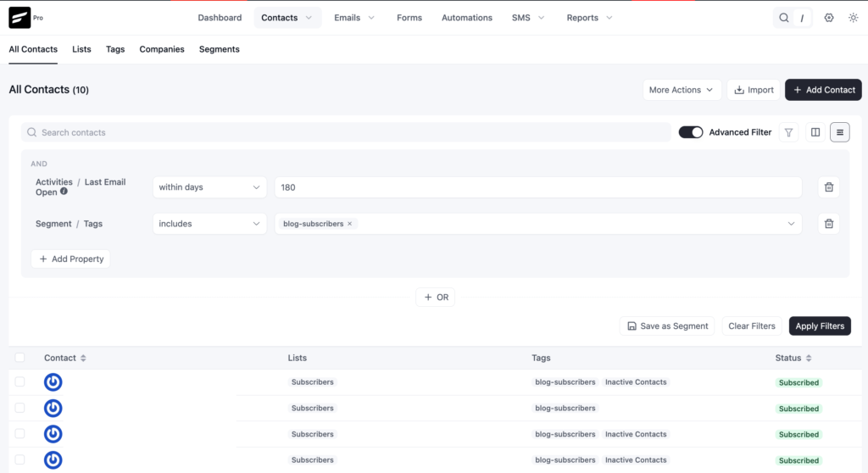The image size is (868, 473).
Task: Add an OR filter group
Action: (x=436, y=298)
